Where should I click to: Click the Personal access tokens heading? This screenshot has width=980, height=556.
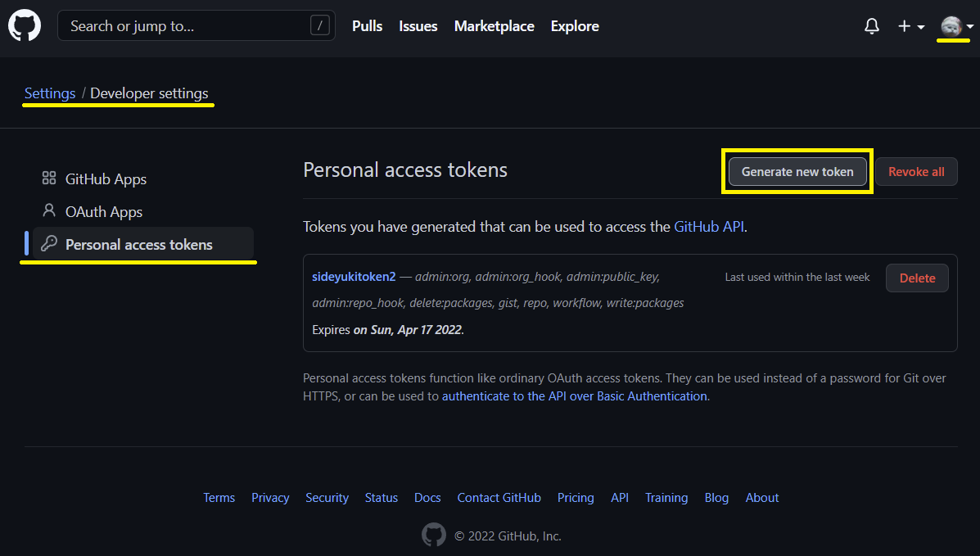click(405, 170)
